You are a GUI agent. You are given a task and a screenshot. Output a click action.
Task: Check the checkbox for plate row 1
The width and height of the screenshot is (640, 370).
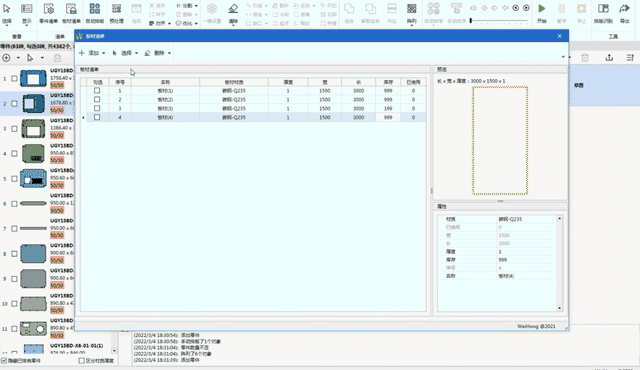(x=97, y=91)
